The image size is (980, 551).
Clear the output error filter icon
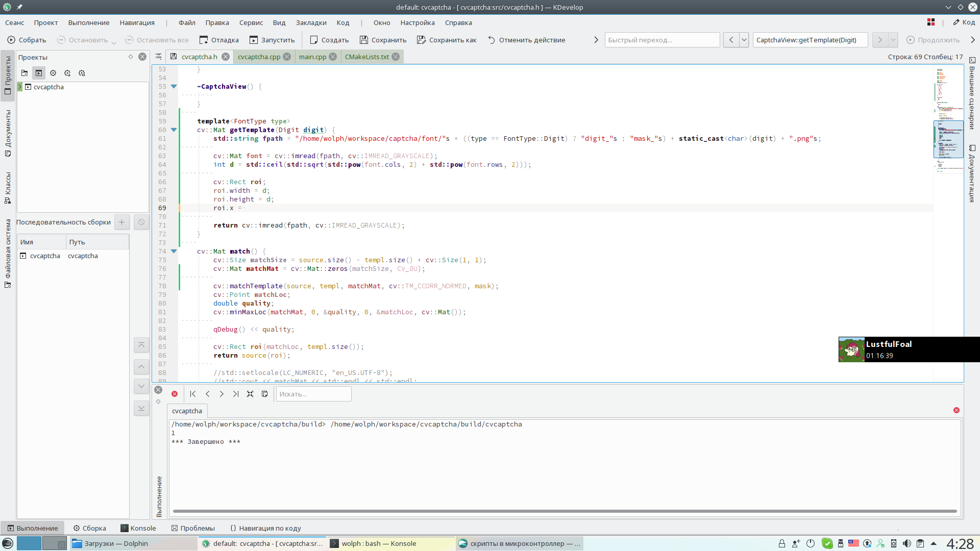pyautogui.click(x=175, y=394)
